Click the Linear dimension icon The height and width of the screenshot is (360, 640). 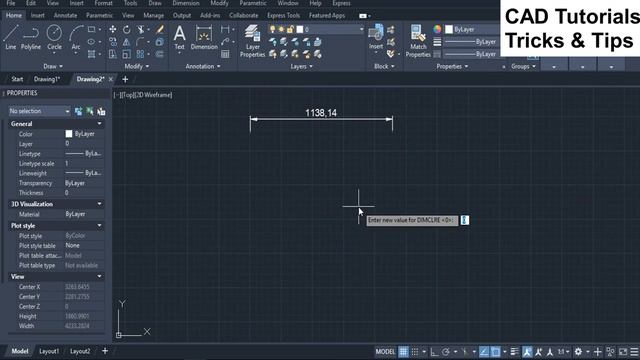click(225, 29)
